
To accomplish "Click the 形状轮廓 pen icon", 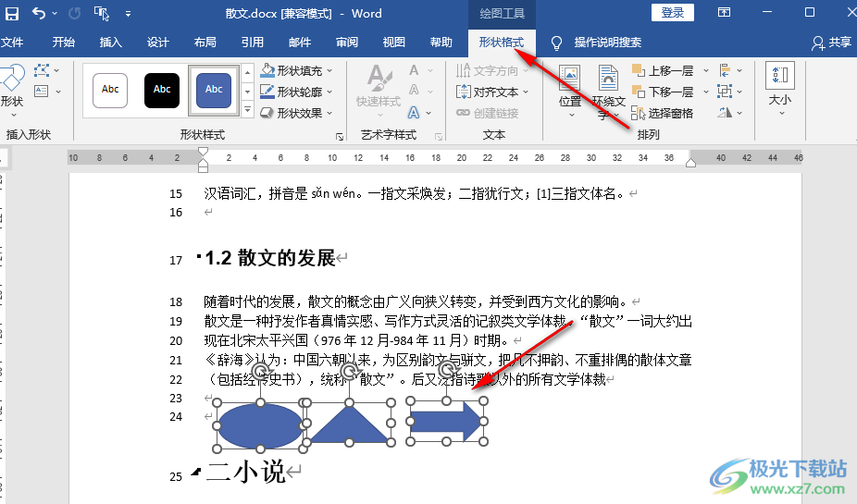I will click(267, 92).
